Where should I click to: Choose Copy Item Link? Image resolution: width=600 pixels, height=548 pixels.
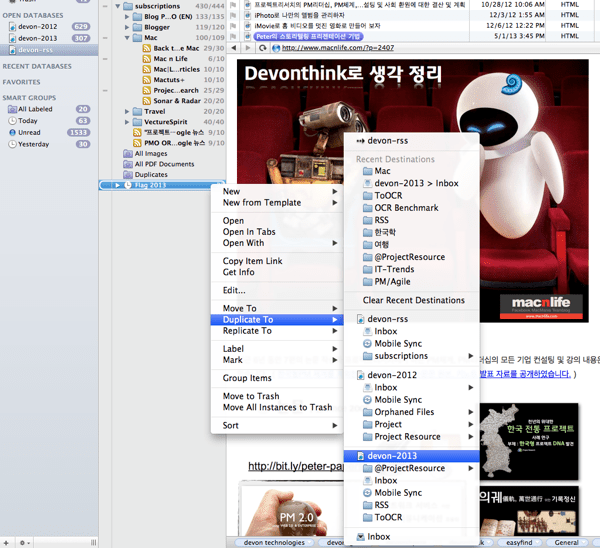(x=253, y=261)
